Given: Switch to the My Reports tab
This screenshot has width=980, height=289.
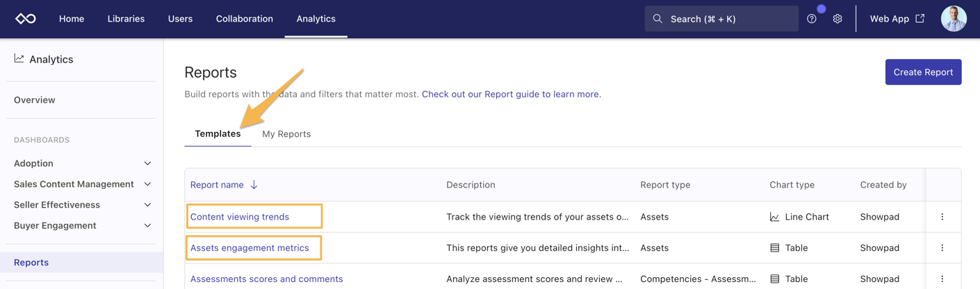Looking at the screenshot, I should tap(286, 134).
